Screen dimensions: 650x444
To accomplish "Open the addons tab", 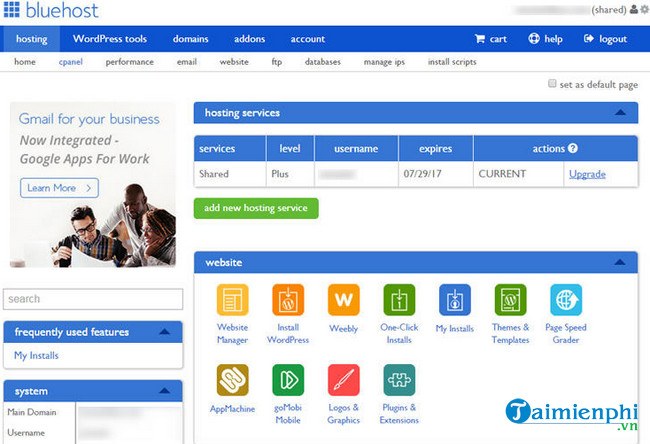I will point(249,39).
